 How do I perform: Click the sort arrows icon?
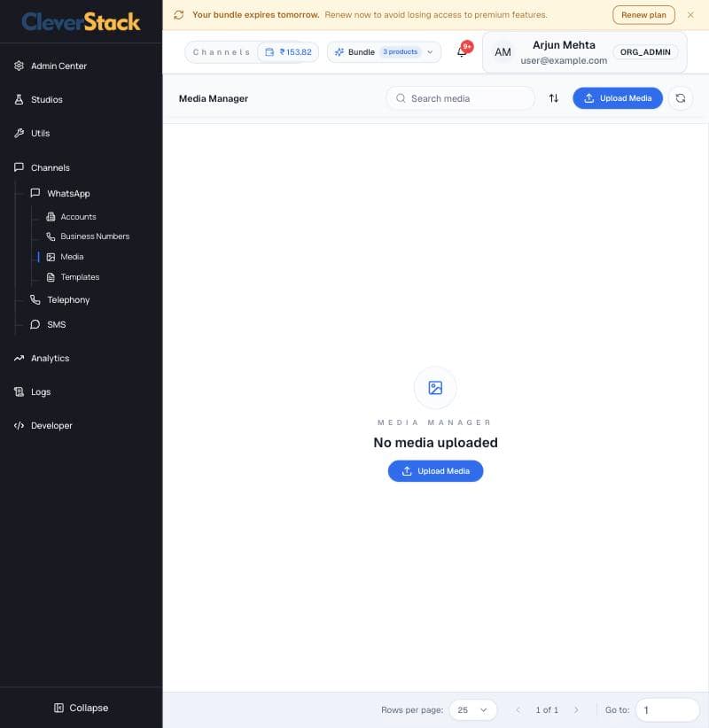pyautogui.click(x=553, y=98)
